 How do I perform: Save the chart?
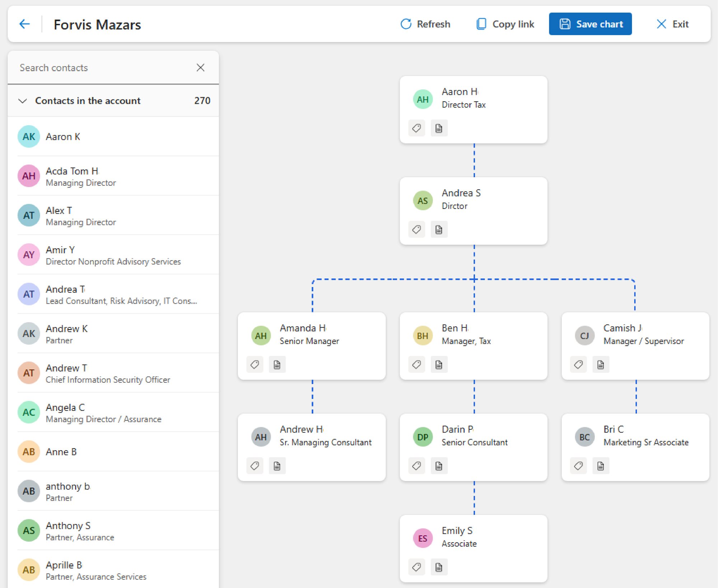pos(590,24)
